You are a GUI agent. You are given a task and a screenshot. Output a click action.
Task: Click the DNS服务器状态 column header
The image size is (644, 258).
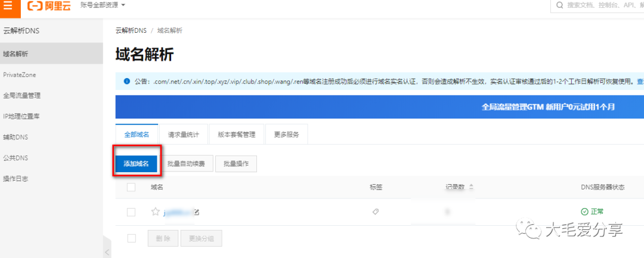coord(602,187)
